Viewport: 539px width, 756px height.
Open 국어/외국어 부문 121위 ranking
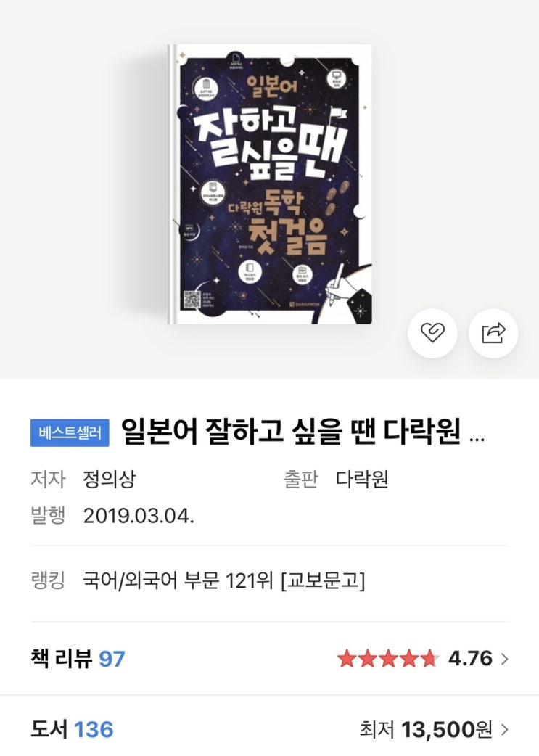click(223, 580)
